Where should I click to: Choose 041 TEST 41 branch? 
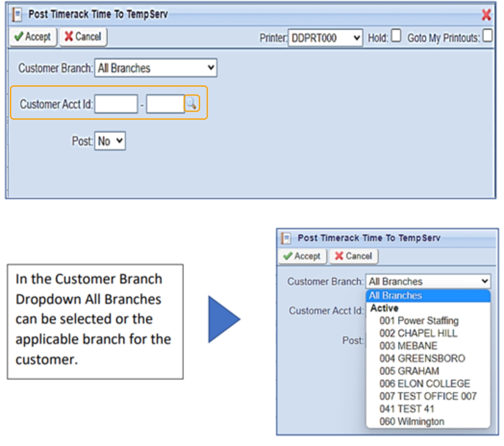tap(407, 409)
